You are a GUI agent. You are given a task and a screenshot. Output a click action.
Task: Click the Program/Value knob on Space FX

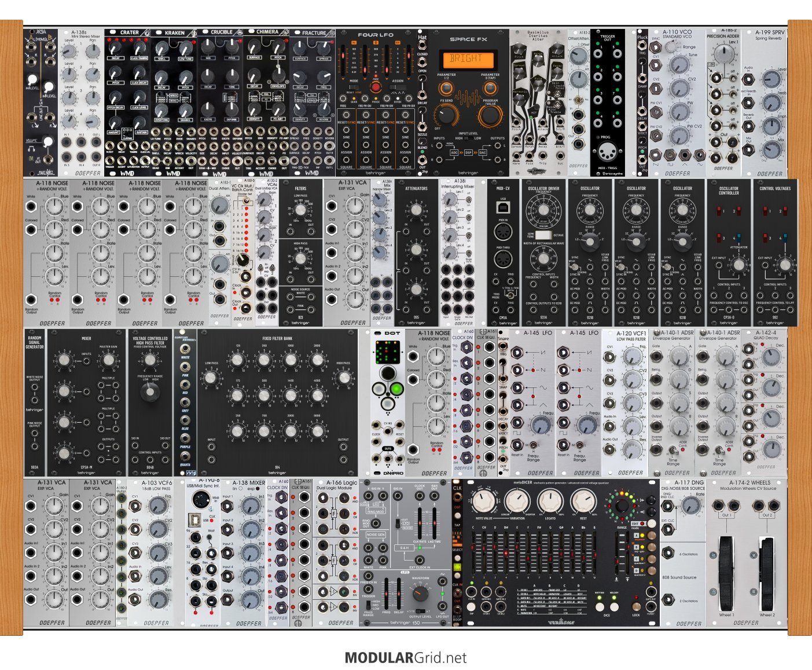[490, 115]
